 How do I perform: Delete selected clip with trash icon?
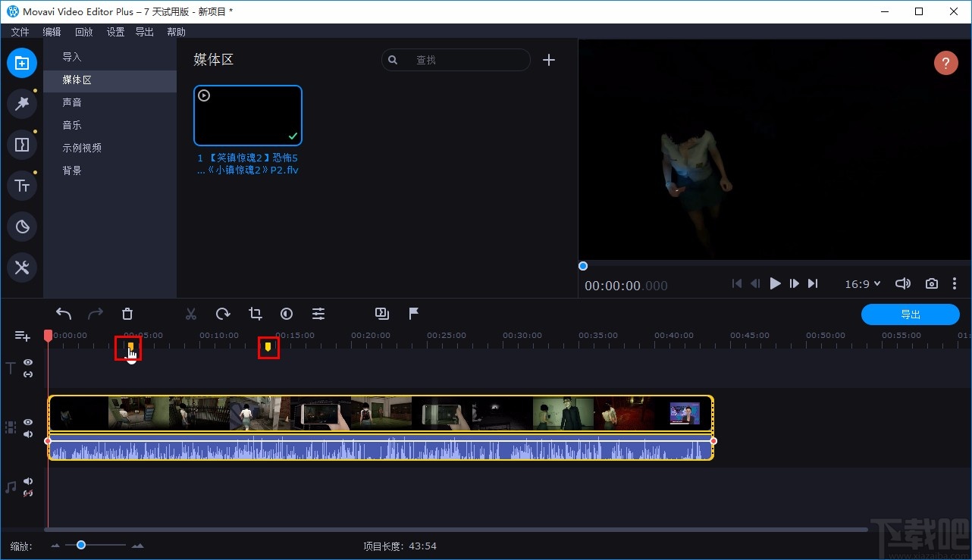pyautogui.click(x=127, y=314)
